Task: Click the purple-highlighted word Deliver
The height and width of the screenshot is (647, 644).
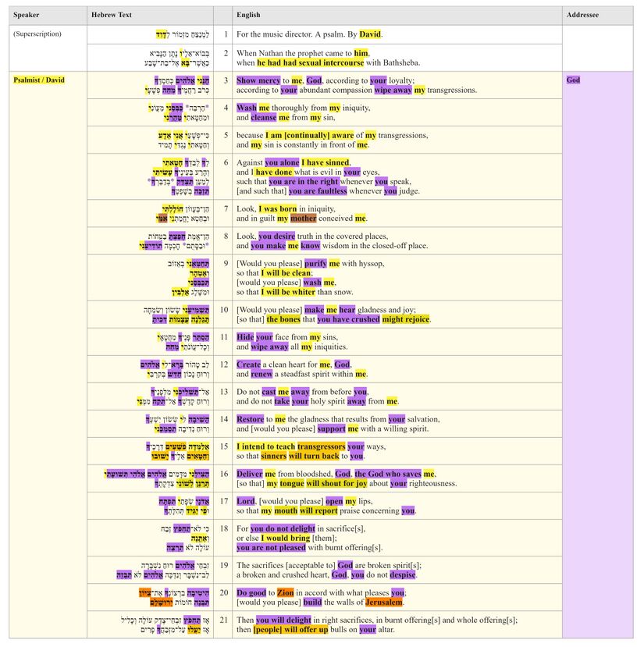Action: 249,474
